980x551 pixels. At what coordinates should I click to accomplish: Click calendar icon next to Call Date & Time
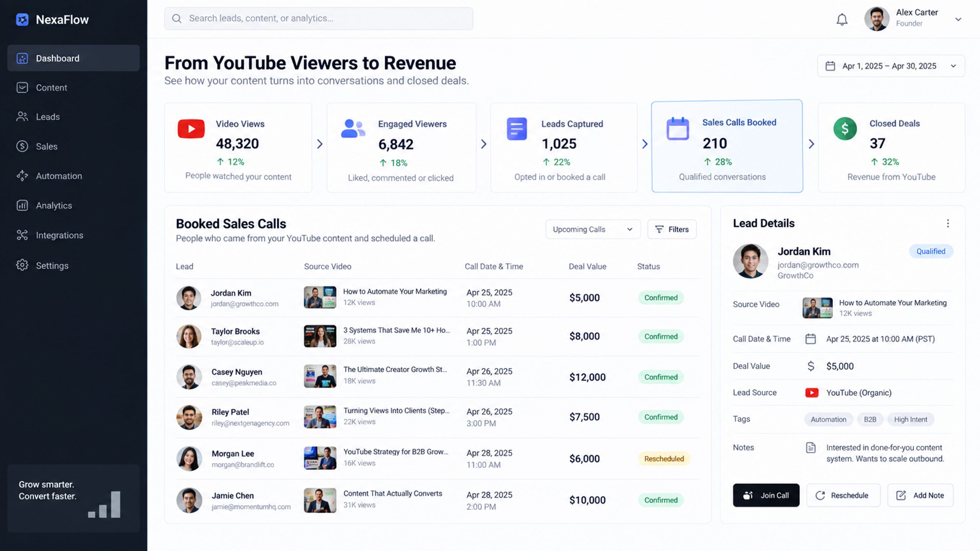[x=810, y=339]
